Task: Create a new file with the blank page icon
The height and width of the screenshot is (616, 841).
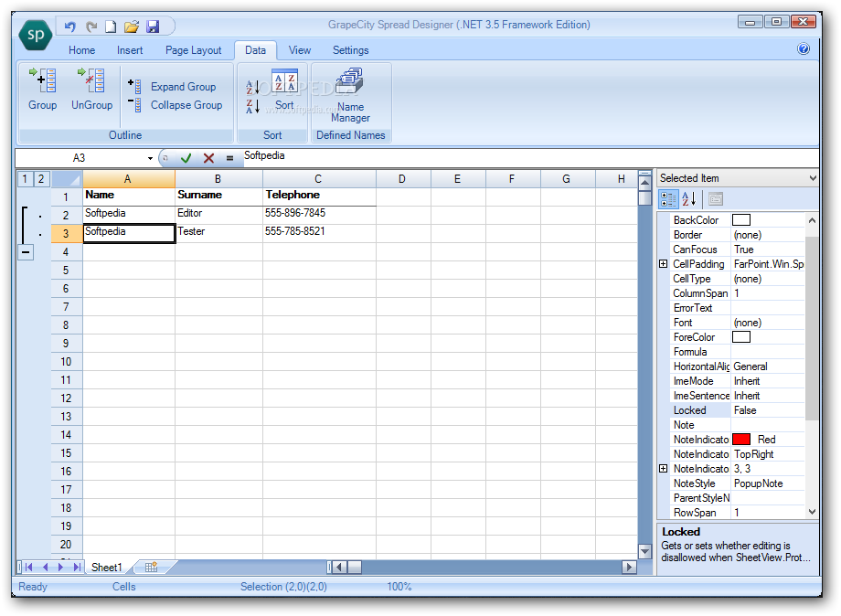Action: [111, 26]
